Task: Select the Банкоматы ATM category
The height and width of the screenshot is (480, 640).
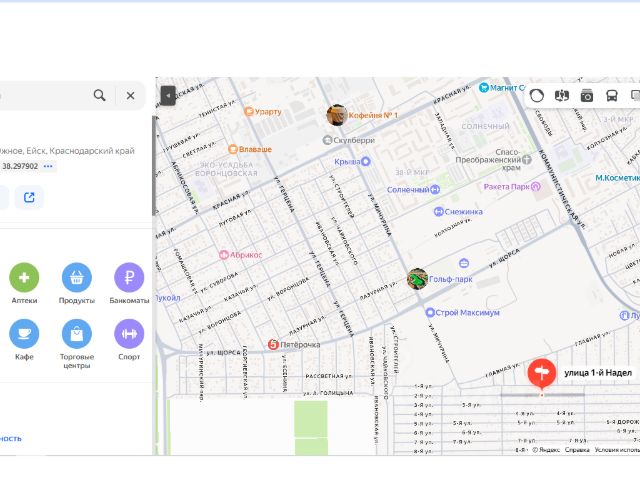Action: 129,278
